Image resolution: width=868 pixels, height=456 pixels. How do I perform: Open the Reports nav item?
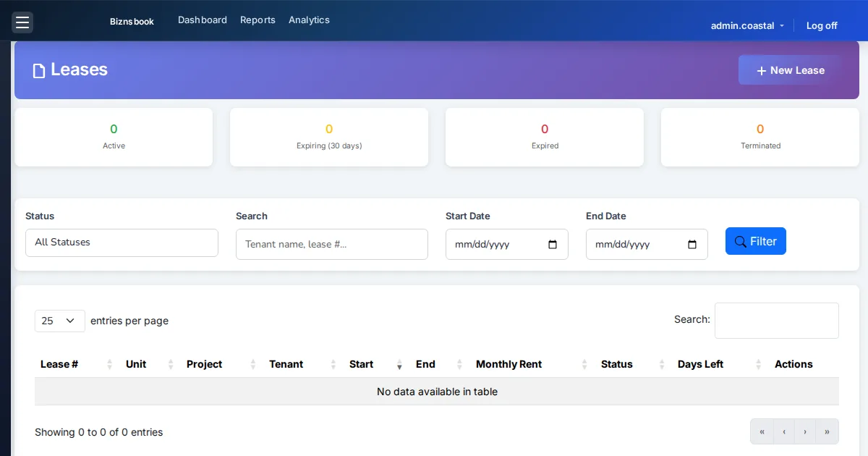tap(258, 20)
